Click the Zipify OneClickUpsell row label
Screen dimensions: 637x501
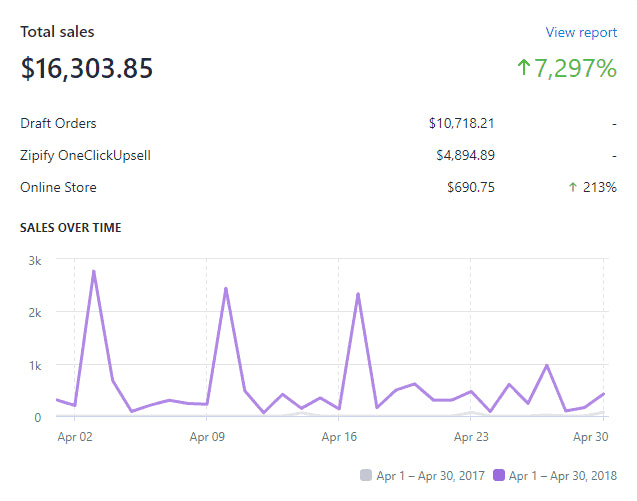85,156
